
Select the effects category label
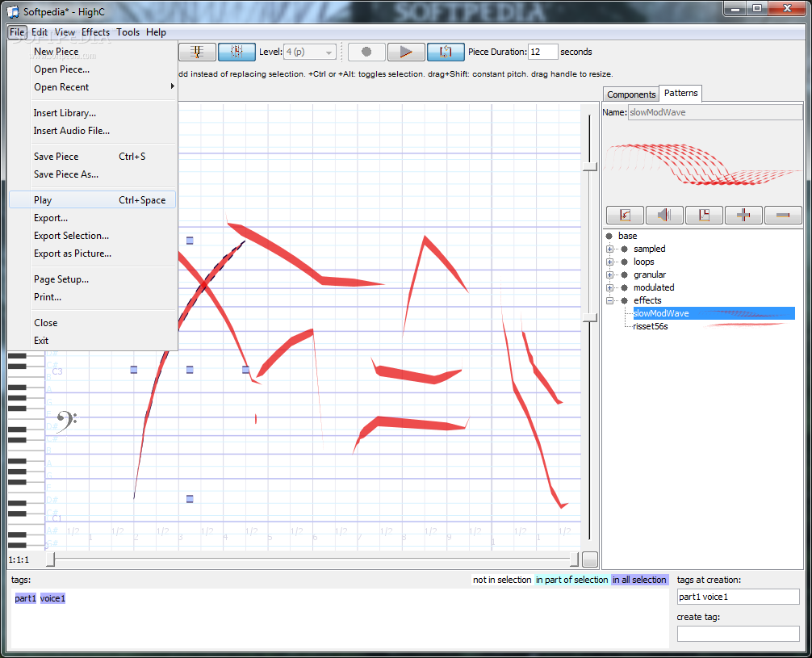point(647,300)
